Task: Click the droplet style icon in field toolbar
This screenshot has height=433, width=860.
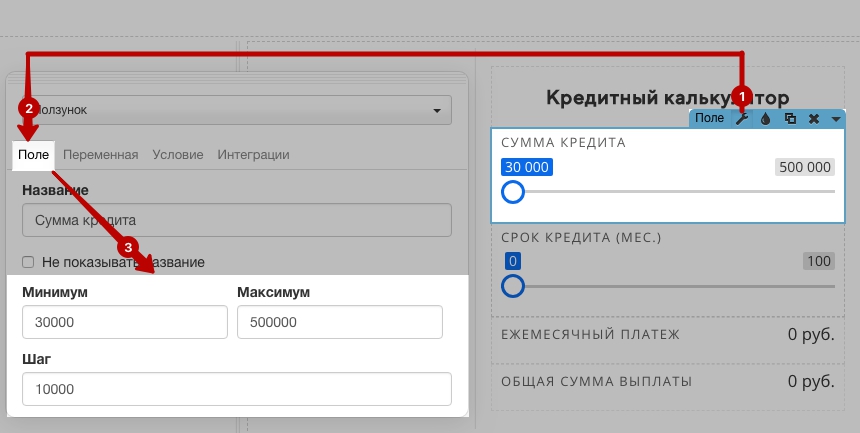Action: tap(766, 119)
